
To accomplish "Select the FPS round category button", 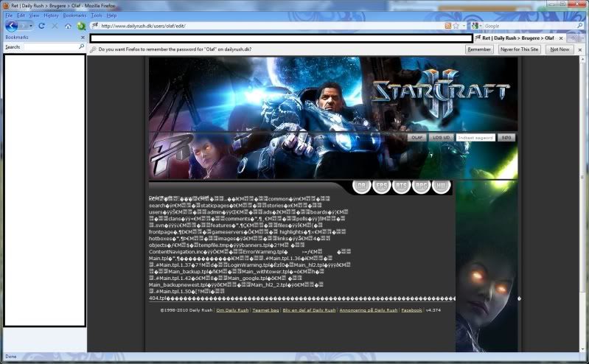I will tap(381, 186).
